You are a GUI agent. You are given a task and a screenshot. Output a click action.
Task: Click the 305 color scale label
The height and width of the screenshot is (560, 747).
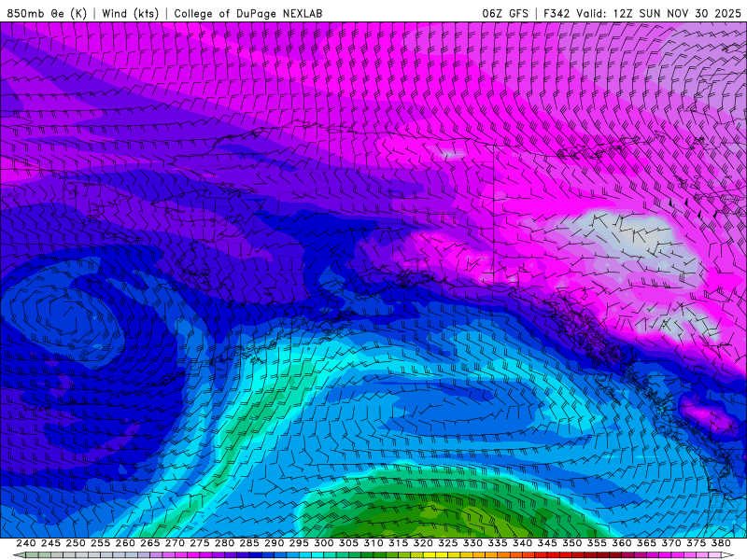click(x=348, y=543)
